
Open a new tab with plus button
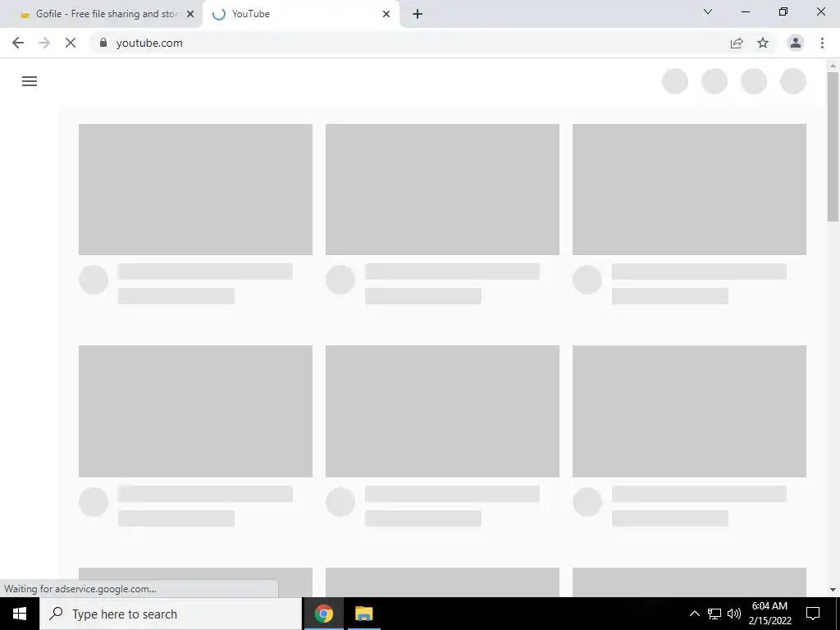click(418, 14)
